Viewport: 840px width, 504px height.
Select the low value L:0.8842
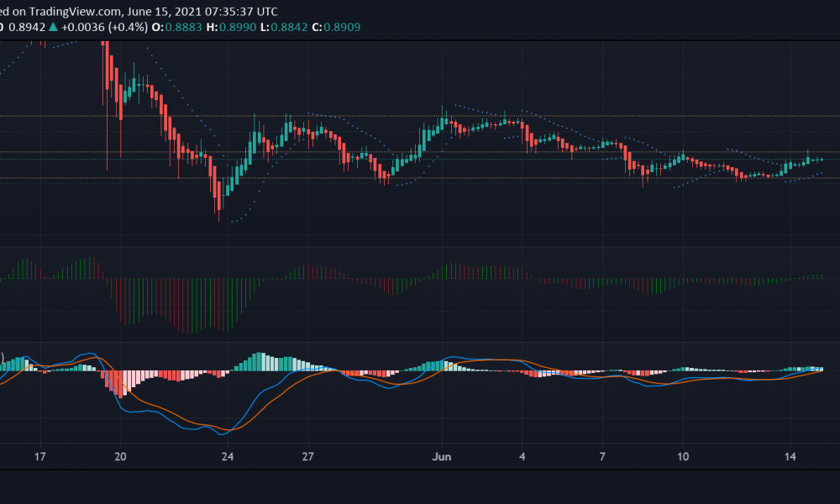tap(284, 27)
